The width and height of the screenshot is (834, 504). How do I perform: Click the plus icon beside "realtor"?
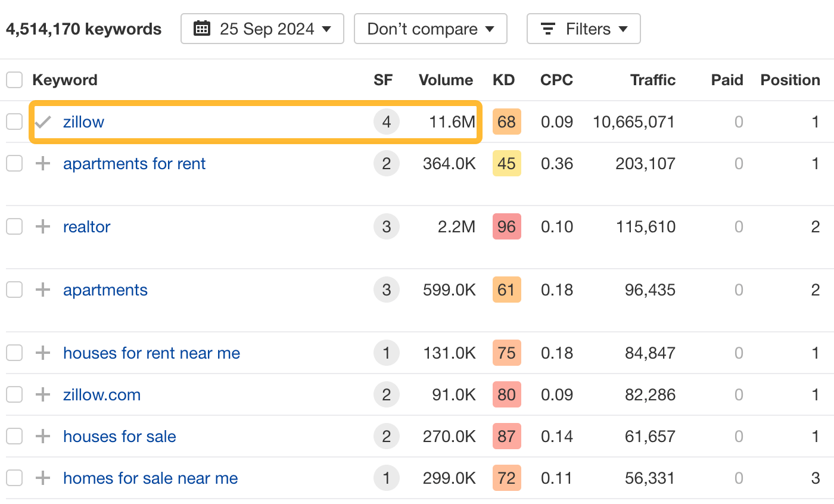coord(42,226)
